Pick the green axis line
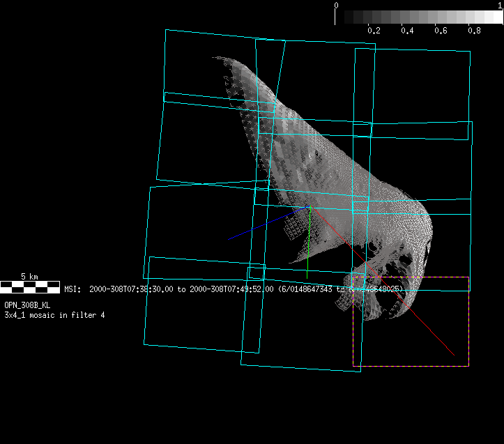This screenshot has width=504, height=444. coord(307,237)
